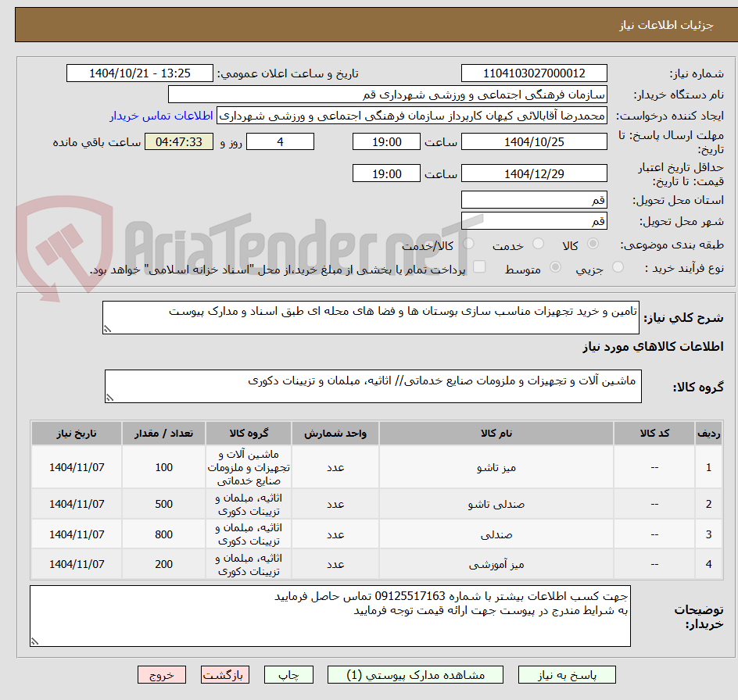The width and height of the screenshot is (738, 700).
Task: Click the announcement date 1404/10/21 field
Action: 140,73
